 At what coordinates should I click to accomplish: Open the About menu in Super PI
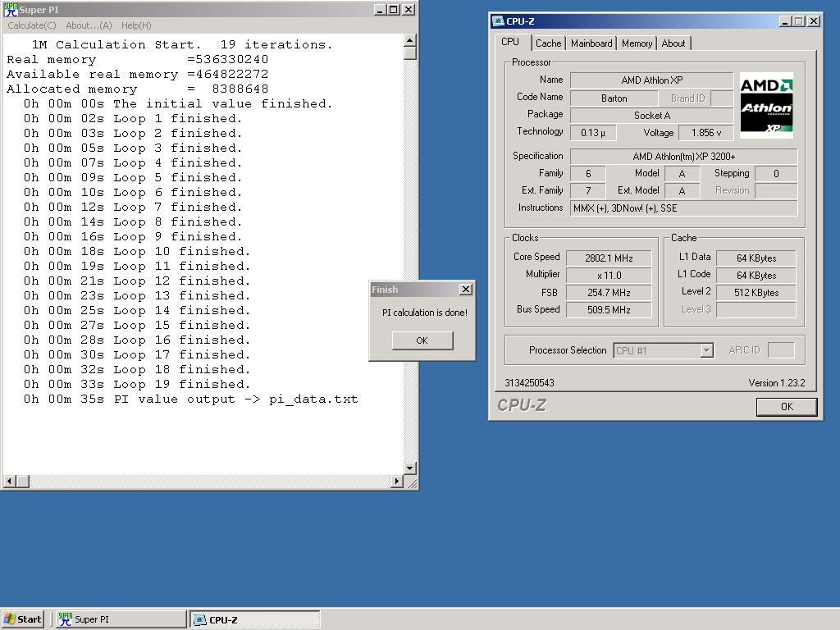(x=89, y=25)
